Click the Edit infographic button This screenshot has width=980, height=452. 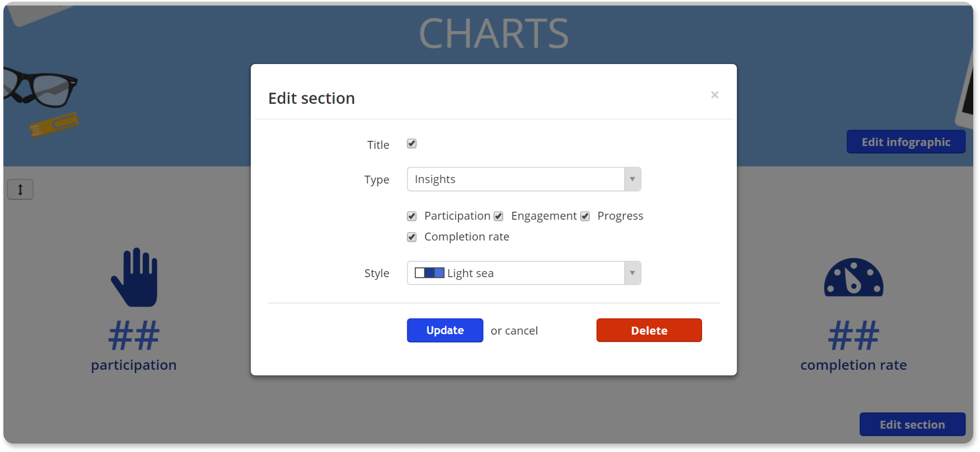[906, 141]
